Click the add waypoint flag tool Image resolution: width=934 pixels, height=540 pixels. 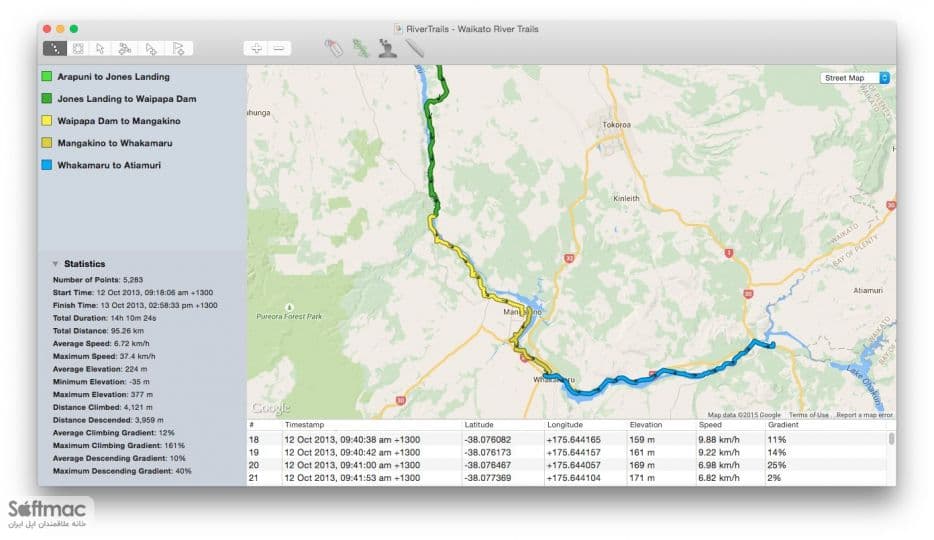(x=178, y=48)
